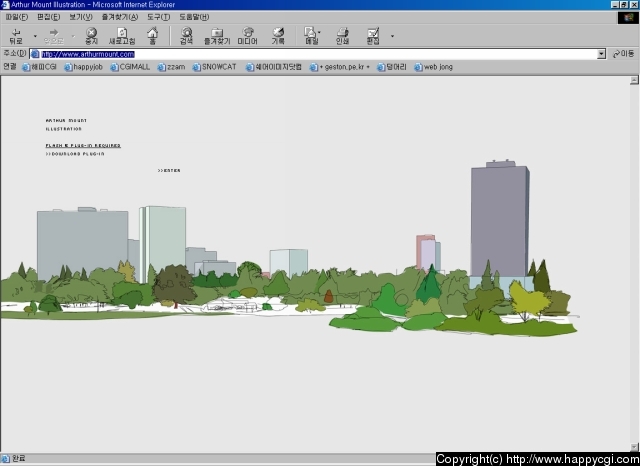Open the Favorites (즐겨찾기) menu
This screenshot has width=640, height=466.
(x=120, y=17)
